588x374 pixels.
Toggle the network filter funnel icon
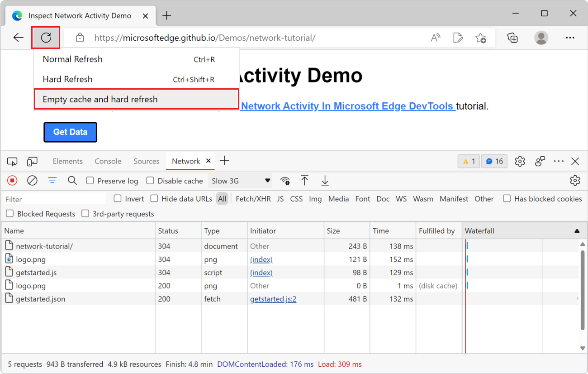[52, 181]
